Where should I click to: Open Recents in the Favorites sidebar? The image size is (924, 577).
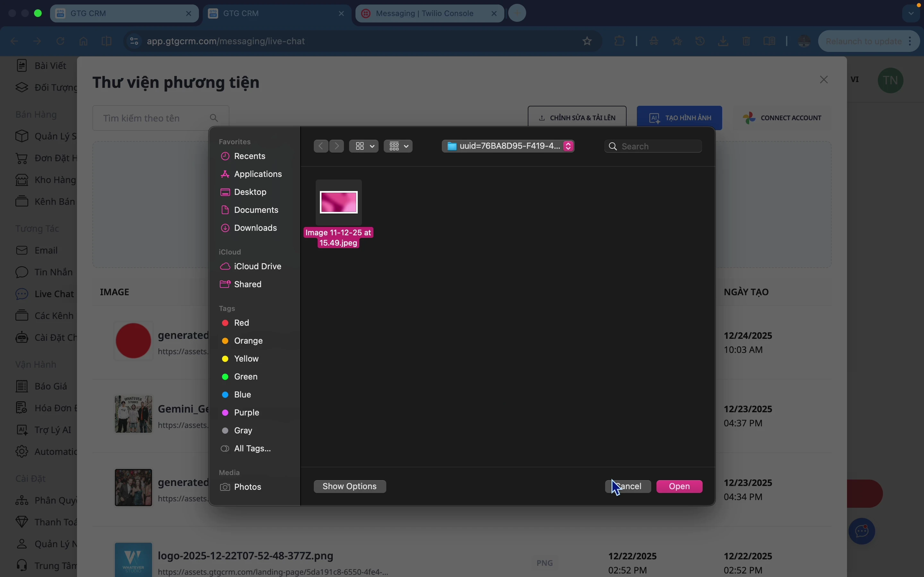(250, 156)
